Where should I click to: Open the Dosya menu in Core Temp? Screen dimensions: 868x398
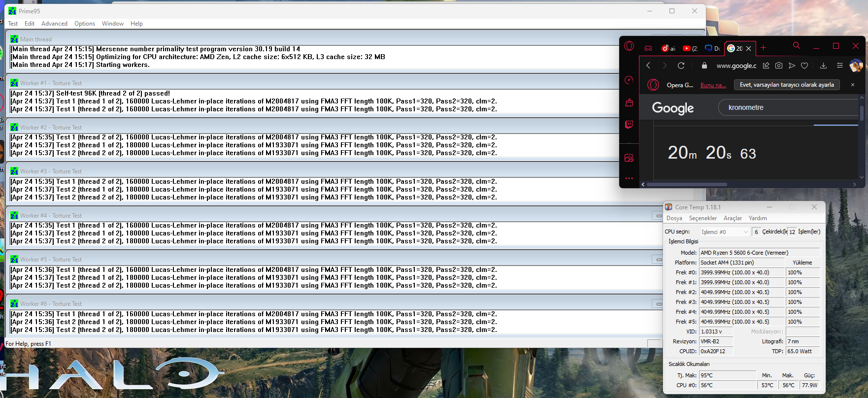(674, 218)
